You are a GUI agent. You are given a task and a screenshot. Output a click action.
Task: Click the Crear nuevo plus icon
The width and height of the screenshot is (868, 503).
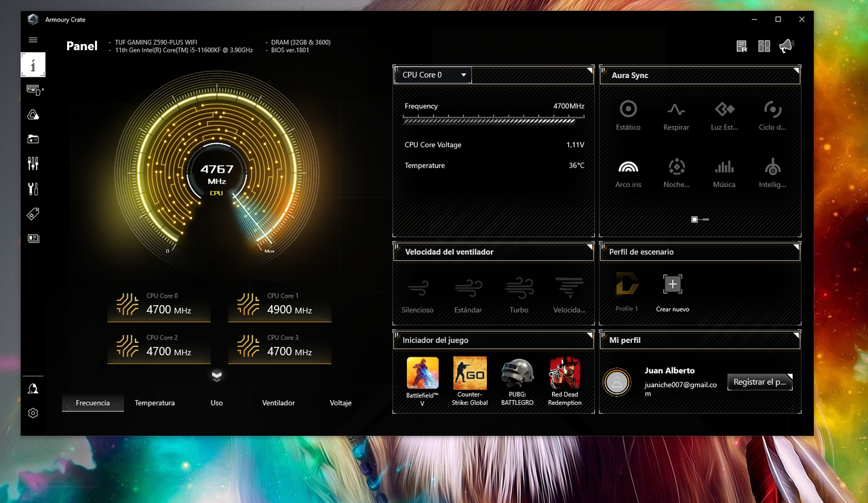[672, 284]
